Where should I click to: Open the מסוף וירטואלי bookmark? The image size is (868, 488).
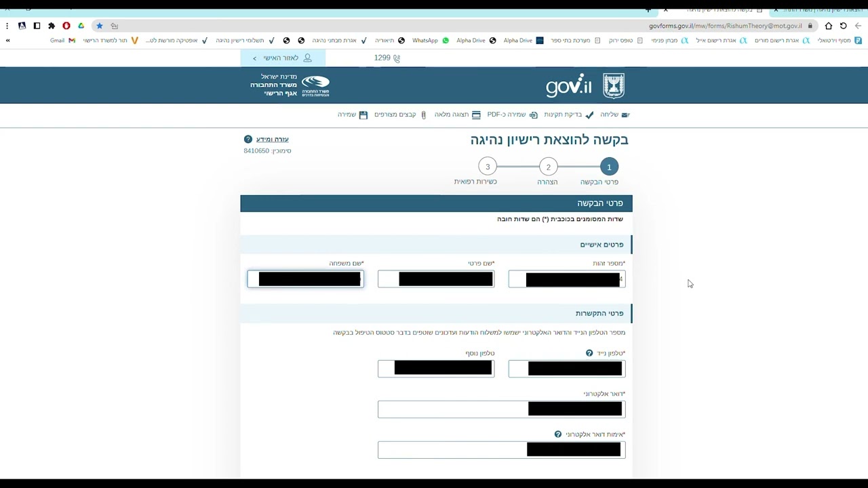[x=839, y=41]
